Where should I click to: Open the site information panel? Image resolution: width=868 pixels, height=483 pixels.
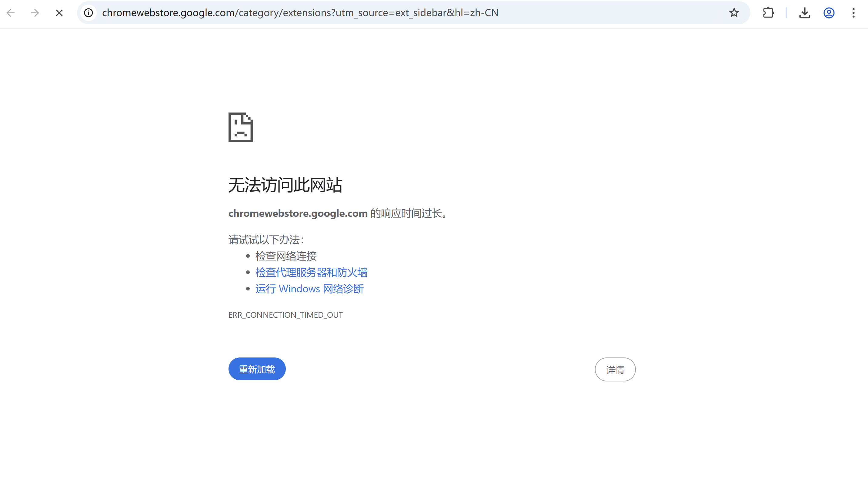88,13
